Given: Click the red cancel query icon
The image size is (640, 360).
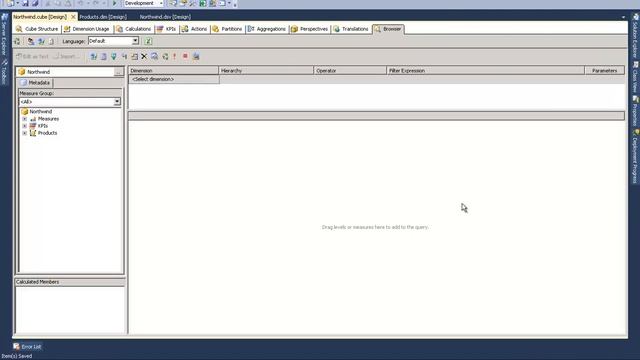Looking at the screenshot, I should click(x=185, y=56).
